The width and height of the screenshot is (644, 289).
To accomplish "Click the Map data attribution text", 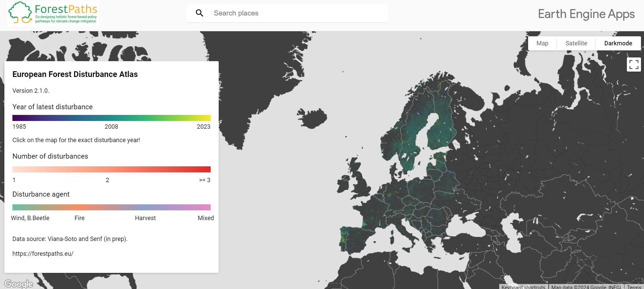I will click(586, 287).
